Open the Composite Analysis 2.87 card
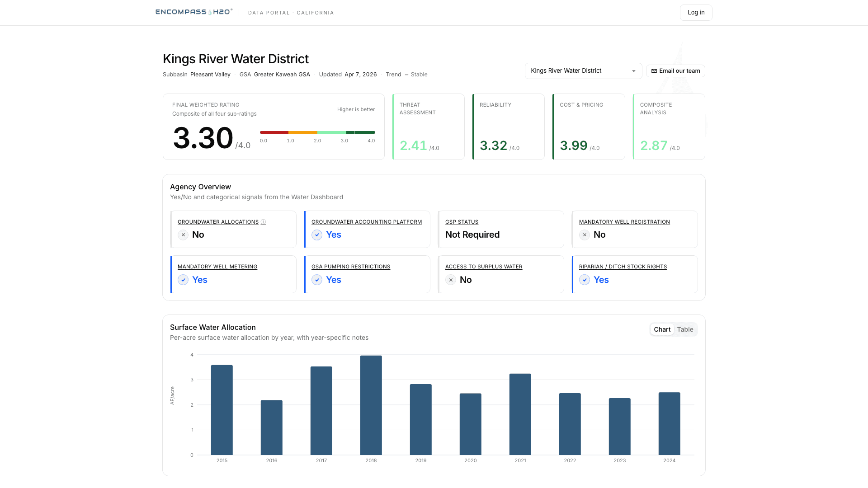Image resolution: width=868 pixels, height=488 pixels. click(x=669, y=127)
